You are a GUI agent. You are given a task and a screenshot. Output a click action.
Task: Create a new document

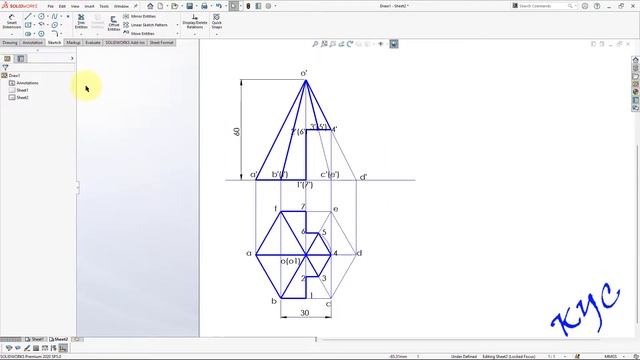tap(160, 6)
